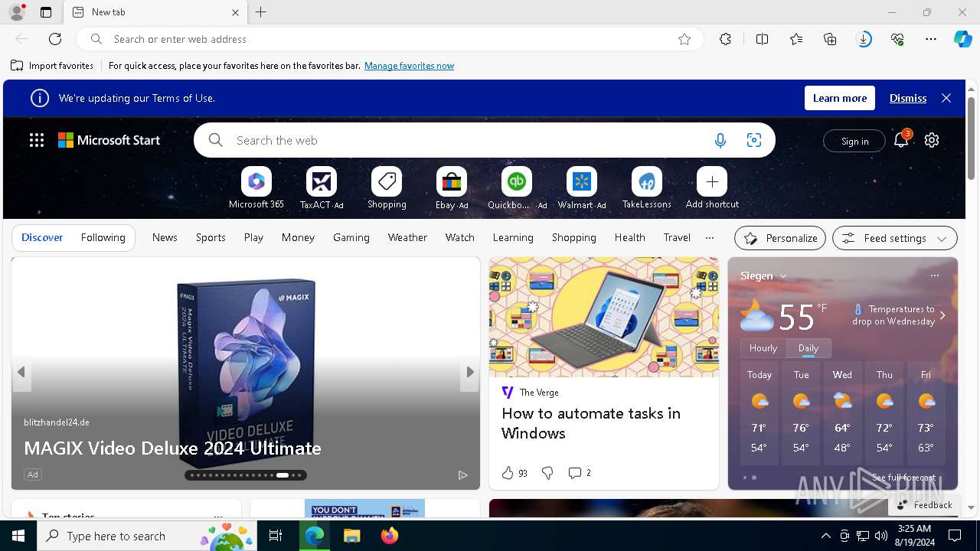
Task: Click the Personalize button
Action: (780, 238)
